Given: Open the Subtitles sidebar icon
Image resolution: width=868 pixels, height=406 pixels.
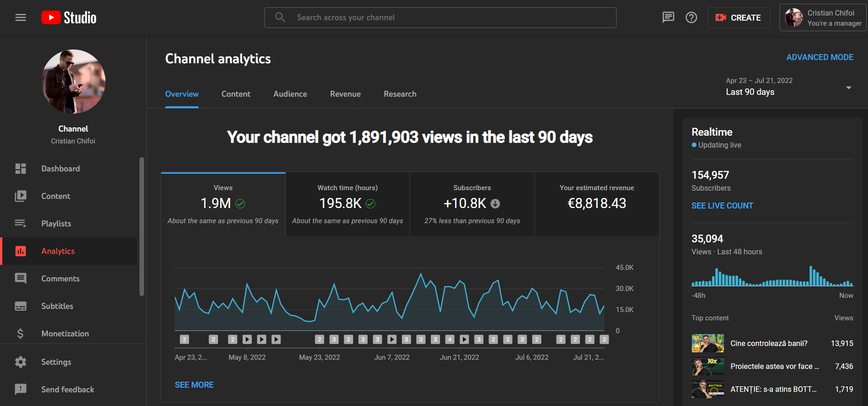Looking at the screenshot, I should (21, 306).
